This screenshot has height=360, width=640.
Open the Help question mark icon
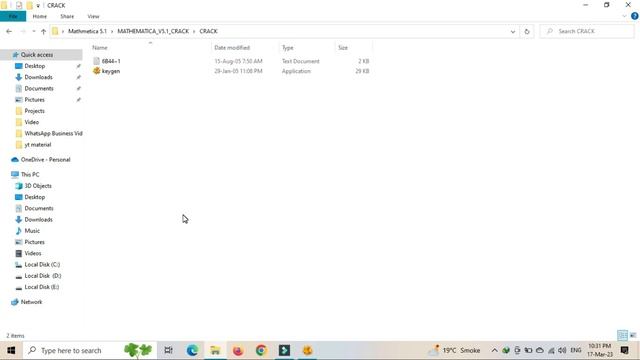click(634, 16)
